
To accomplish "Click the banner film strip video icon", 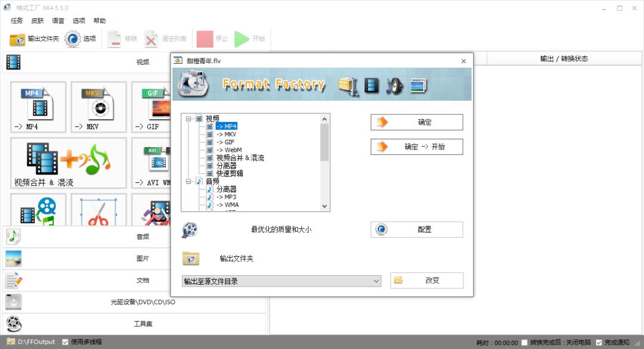I will (x=371, y=86).
